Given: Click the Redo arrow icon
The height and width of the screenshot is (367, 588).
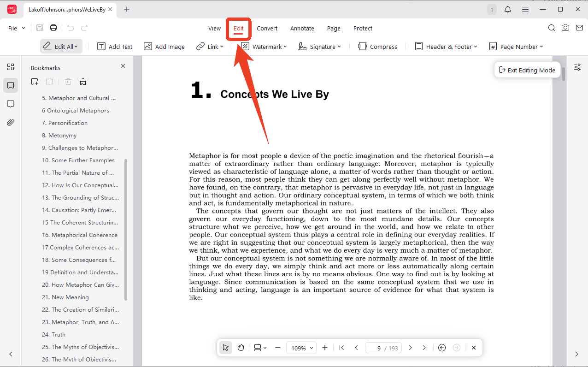Looking at the screenshot, I should pyautogui.click(x=84, y=28).
